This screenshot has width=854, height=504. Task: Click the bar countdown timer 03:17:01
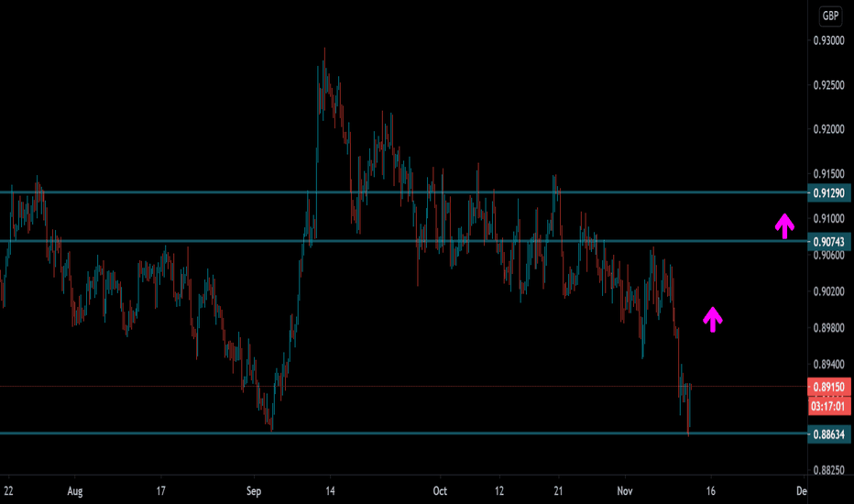coord(828,406)
